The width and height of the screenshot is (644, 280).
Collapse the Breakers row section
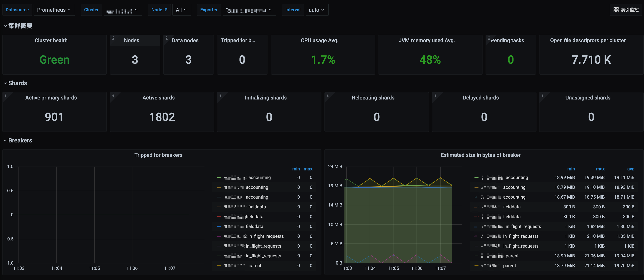point(20,140)
